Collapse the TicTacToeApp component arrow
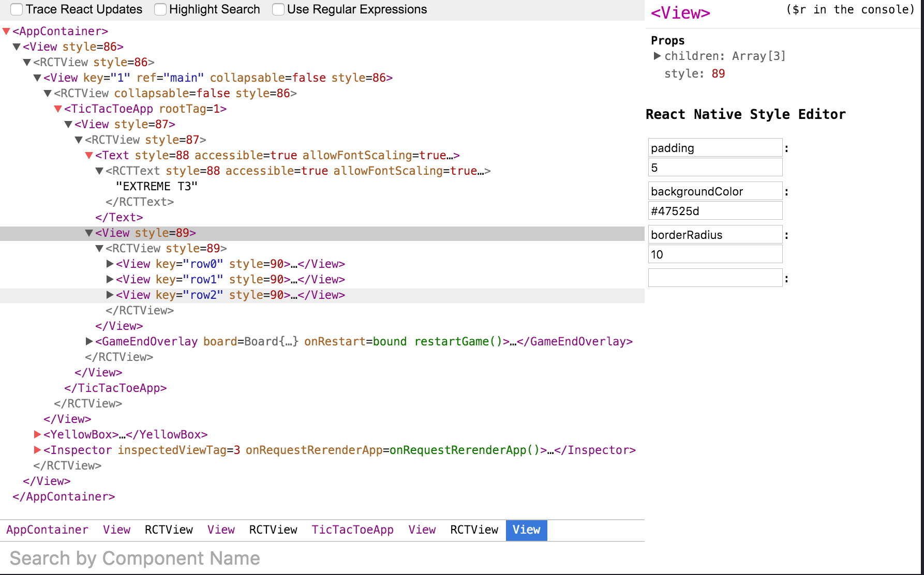Image resolution: width=924 pixels, height=575 pixels. (x=58, y=109)
